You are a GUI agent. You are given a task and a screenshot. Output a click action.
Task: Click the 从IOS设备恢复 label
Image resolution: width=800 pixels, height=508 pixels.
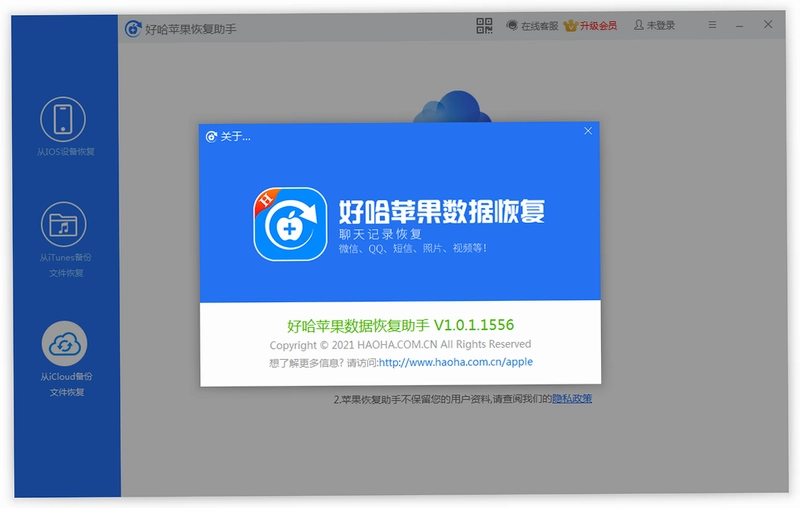(x=65, y=151)
